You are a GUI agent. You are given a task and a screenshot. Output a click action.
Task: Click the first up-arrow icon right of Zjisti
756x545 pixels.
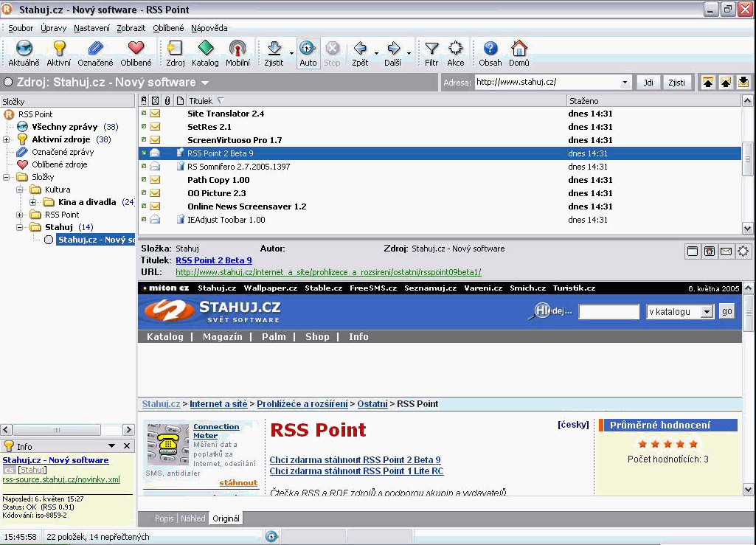click(708, 83)
